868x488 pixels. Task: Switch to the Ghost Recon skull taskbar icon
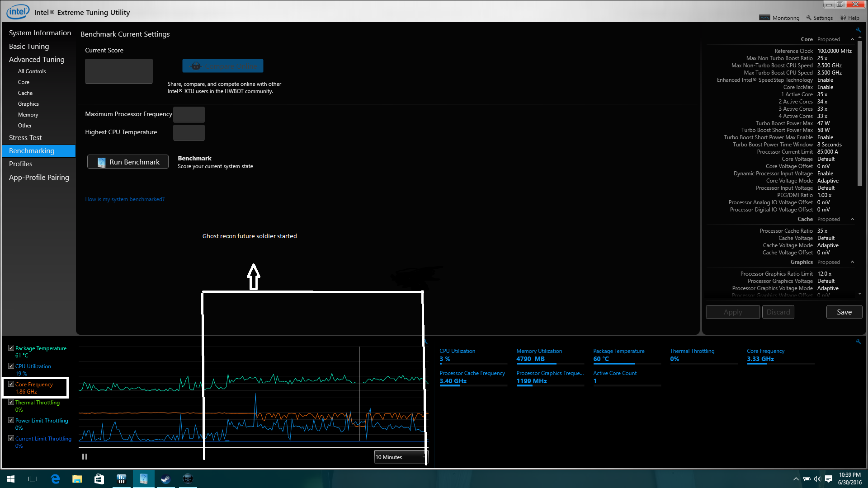tap(188, 479)
